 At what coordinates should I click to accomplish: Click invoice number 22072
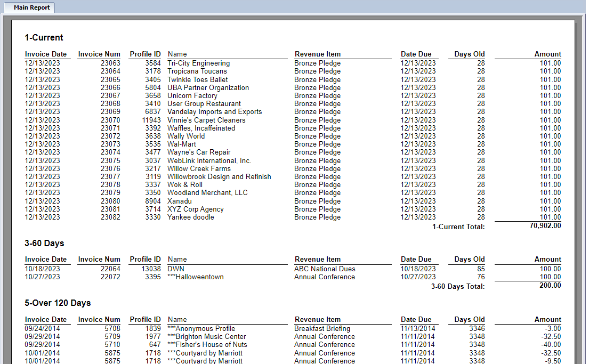[110, 277]
